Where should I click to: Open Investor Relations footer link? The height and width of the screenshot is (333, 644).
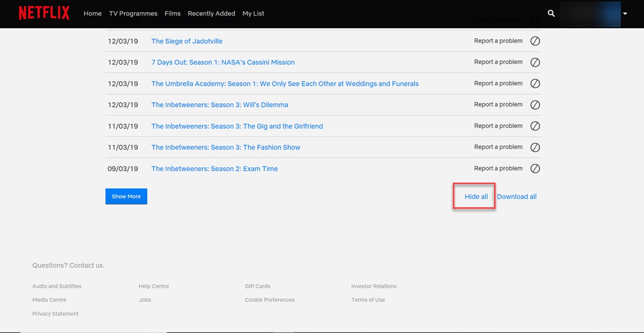[x=374, y=286]
